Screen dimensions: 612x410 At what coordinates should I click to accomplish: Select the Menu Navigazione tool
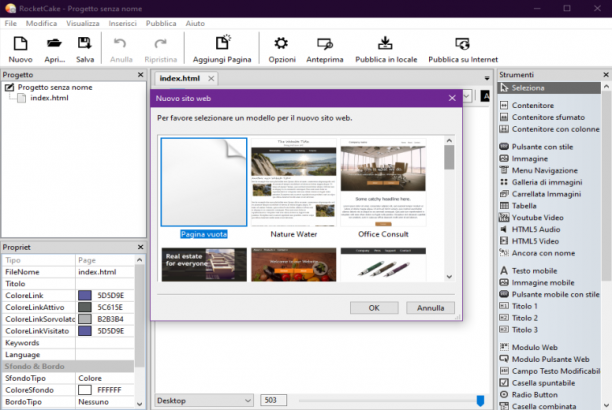[539, 170]
